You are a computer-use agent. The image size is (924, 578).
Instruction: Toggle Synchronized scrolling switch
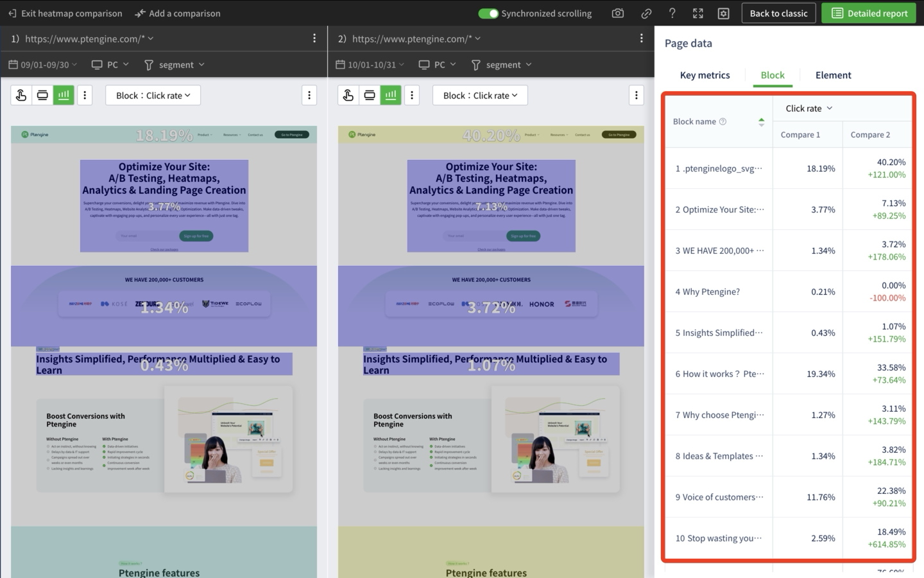488,13
